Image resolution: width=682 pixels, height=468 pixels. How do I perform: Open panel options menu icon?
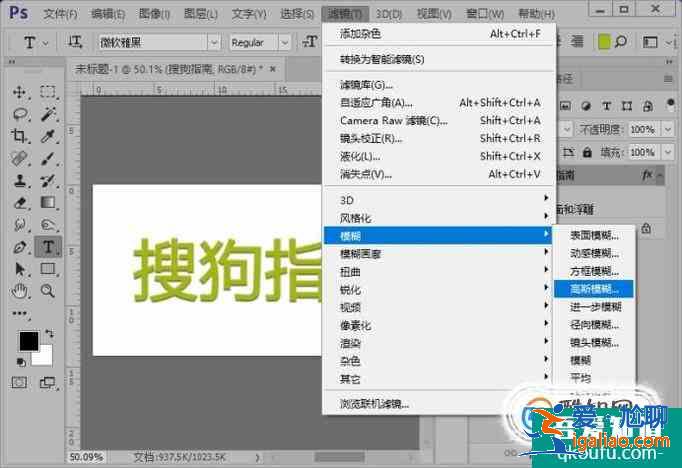[x=668, y=79]
